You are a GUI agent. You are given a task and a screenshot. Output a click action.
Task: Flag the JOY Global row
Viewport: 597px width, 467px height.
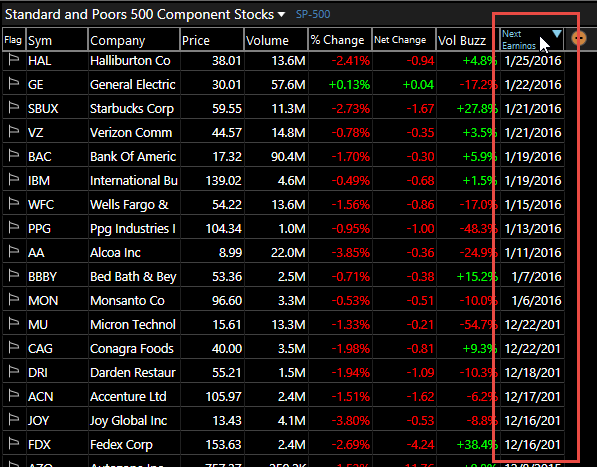coord(14,420)
